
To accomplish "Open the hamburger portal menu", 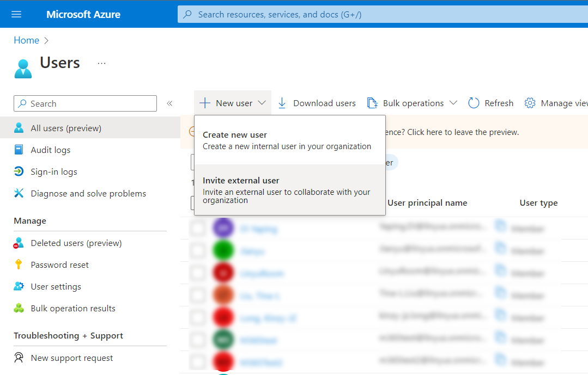I will pos(16,14).
